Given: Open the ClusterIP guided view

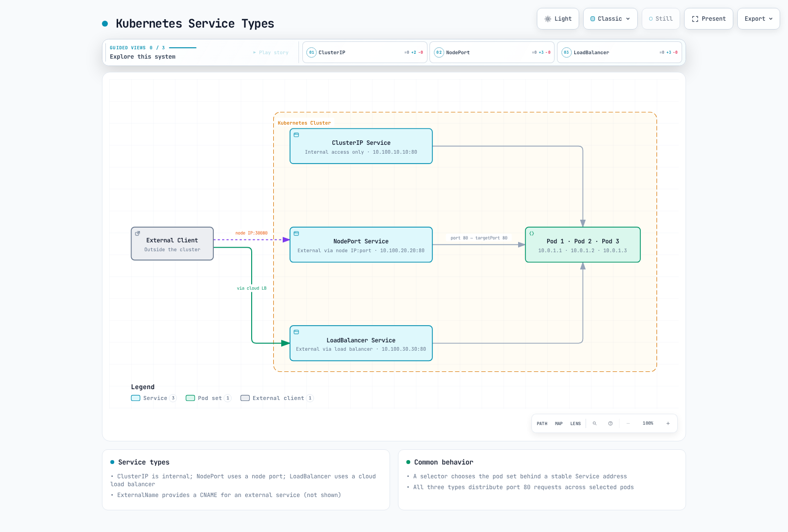Looking at the screenshot, I should [x=364, y=52].
